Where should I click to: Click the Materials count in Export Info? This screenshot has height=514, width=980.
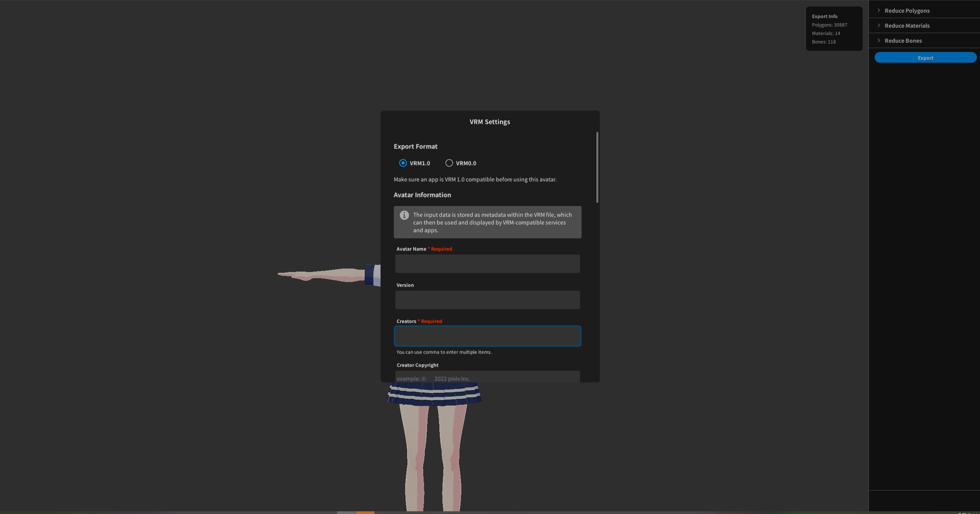pyautogui.click(x=826, y=33)
